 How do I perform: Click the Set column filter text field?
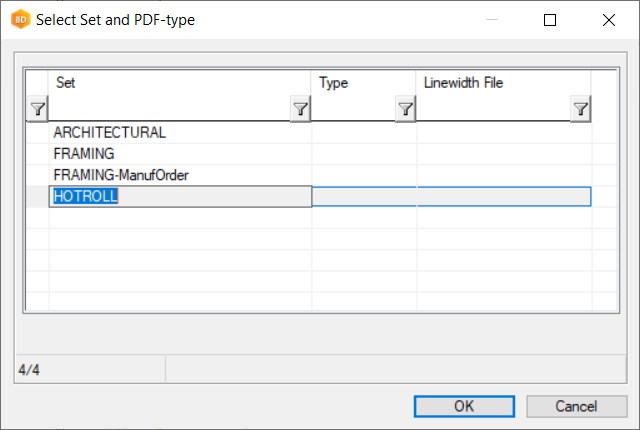[x=170, y=109]
